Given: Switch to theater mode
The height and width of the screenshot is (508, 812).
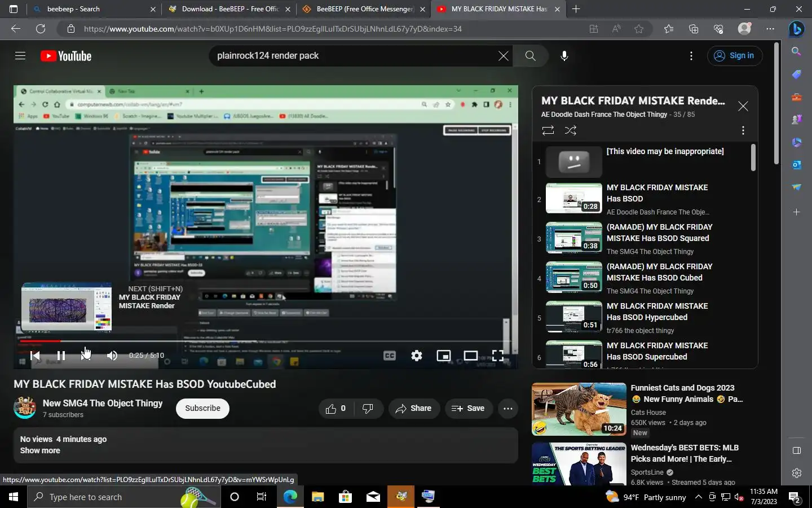Looking at the screenshot, I should 471,356.
